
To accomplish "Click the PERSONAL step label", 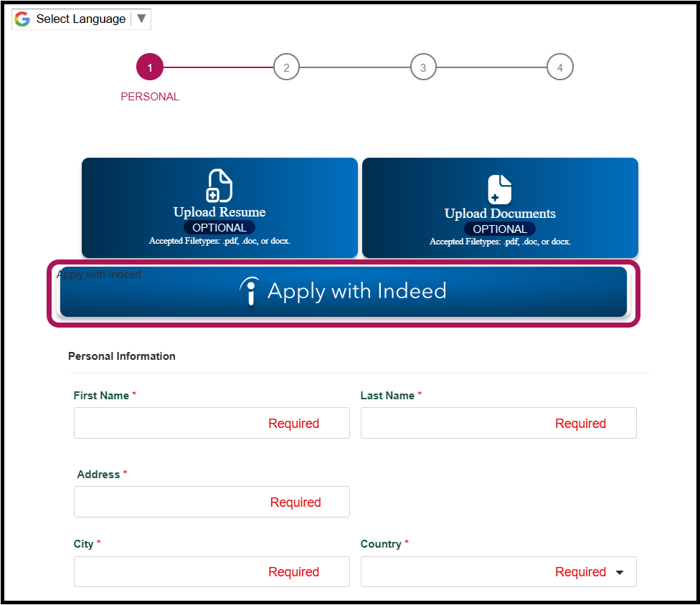I will tap(150, 97).
